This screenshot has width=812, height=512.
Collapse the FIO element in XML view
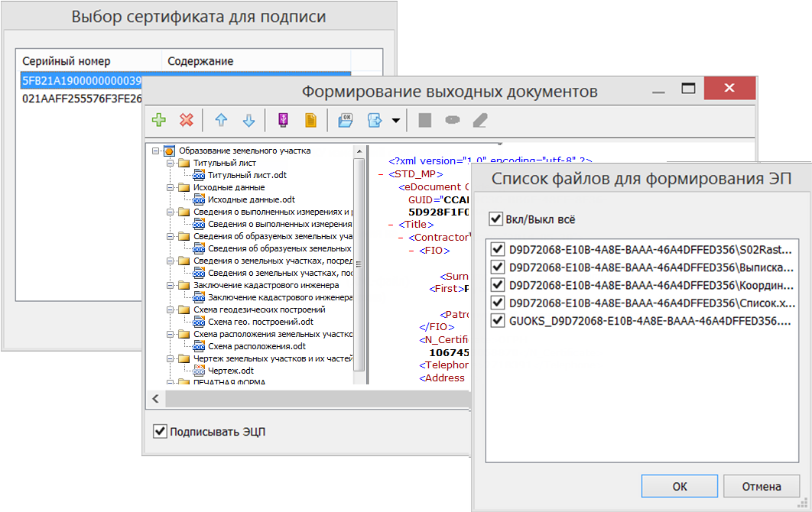click(411, 251)
